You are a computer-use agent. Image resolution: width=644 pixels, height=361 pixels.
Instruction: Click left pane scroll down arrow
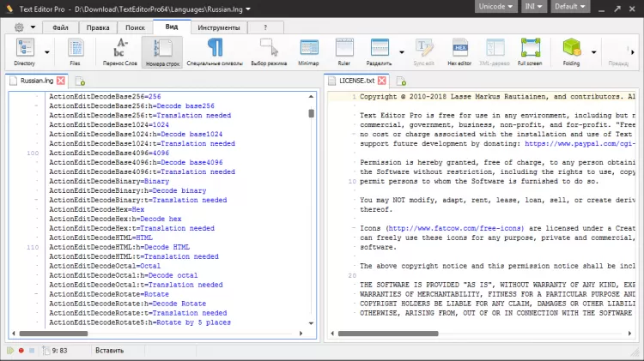tap(311, 323)
